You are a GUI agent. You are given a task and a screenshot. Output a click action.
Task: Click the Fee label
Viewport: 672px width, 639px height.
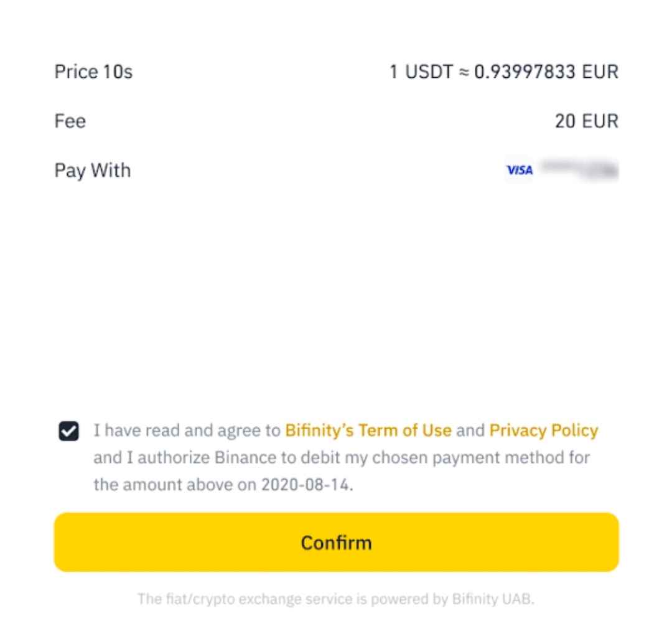tap(70, 121)
